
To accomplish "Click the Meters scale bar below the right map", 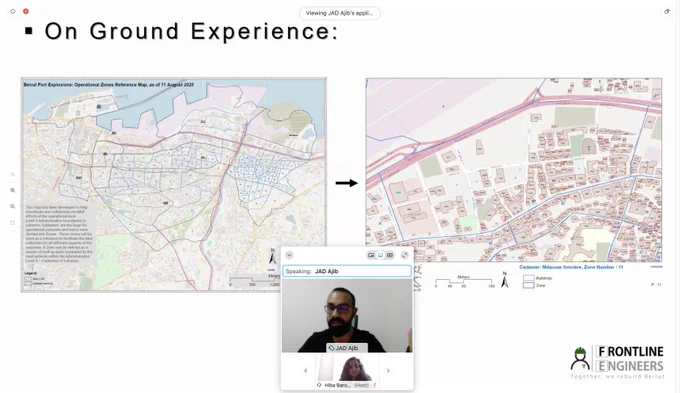I will click(464, 282).
